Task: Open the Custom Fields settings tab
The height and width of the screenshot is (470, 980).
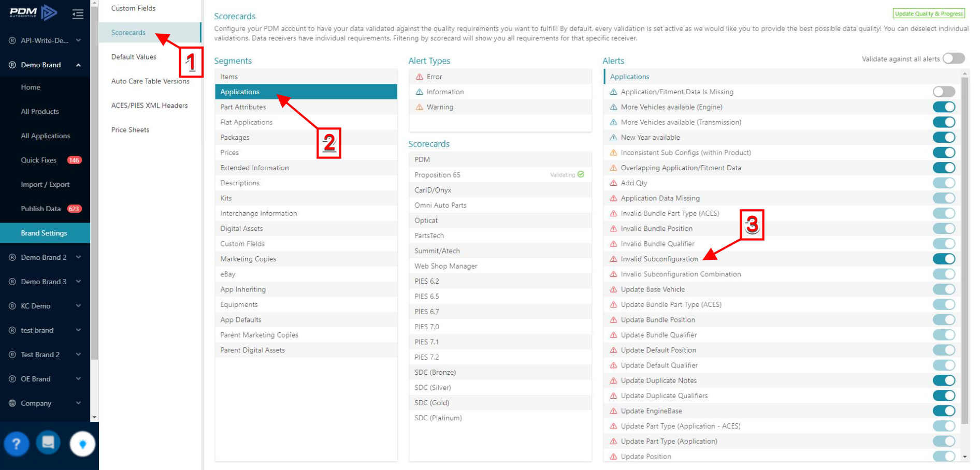Action: (x=149, y=8)
